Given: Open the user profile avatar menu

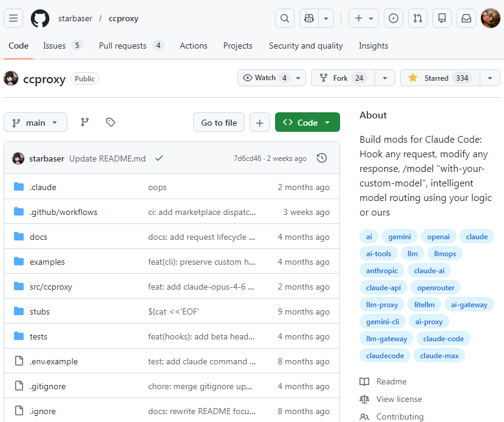Looking at the screenshot, I should point(490,18).
